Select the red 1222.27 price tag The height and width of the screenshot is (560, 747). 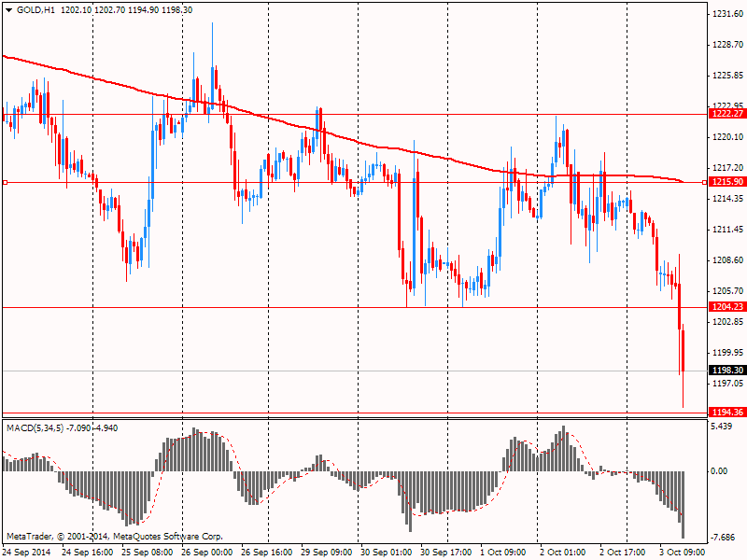[x=726, y=114]
